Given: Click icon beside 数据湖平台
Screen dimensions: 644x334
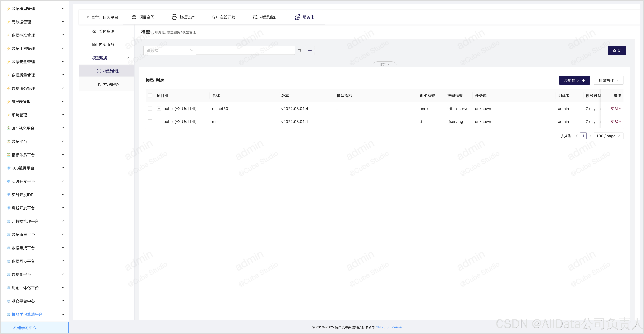Looking at the screenshot, I should pos(9,274).
